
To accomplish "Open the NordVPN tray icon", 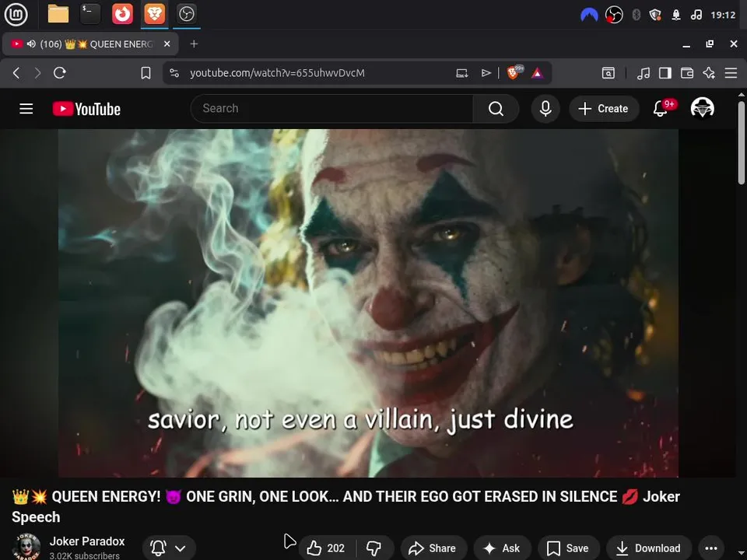I will pyautogui.click(x=589, y=16).
